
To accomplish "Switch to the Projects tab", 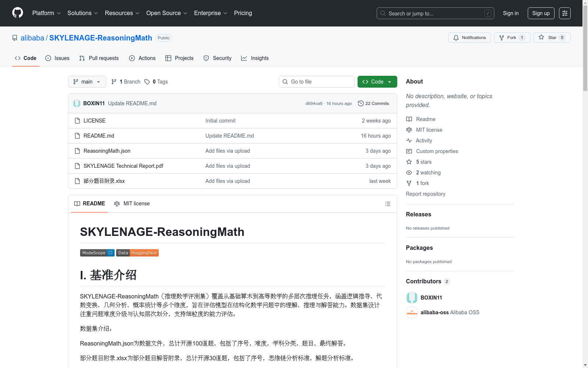I will pyautogui.click(x=179, y=58).
